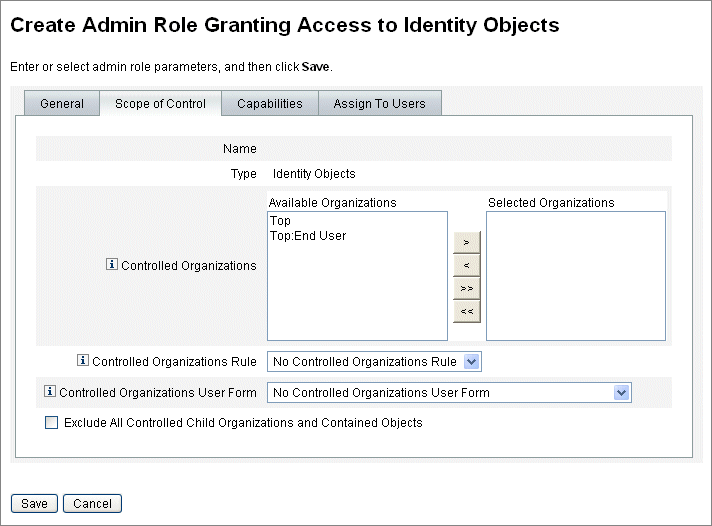Select the Scope of Control tab
Image resolution: width=712 pixels, height=526 pixels.
pyautogui.click(x=160, y=104)
